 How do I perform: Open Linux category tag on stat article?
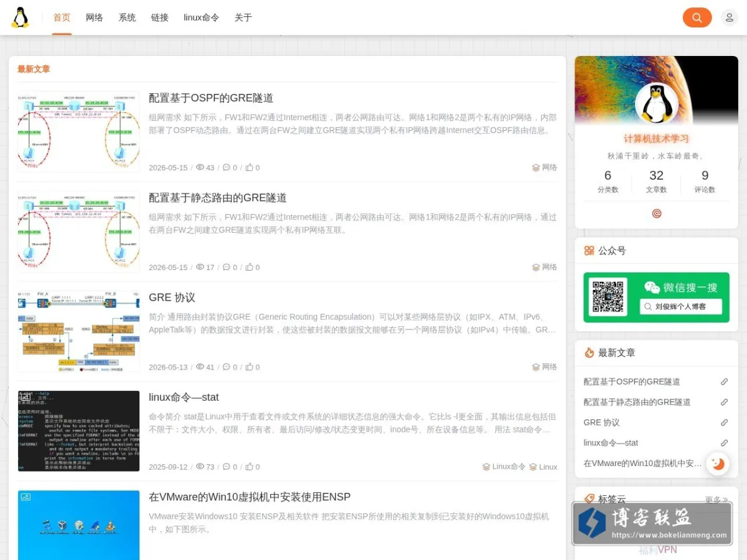tap(543, 467)
